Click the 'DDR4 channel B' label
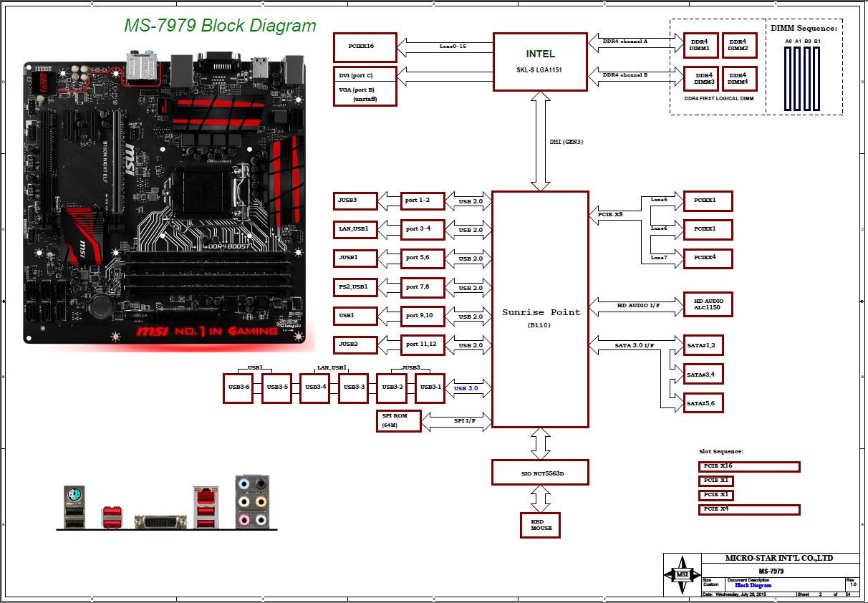This screenshot has width=868, height=603. 625,74
